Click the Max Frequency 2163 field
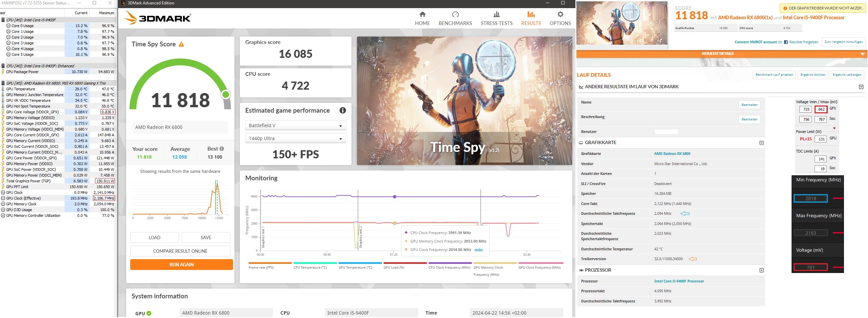 (810, 233)
